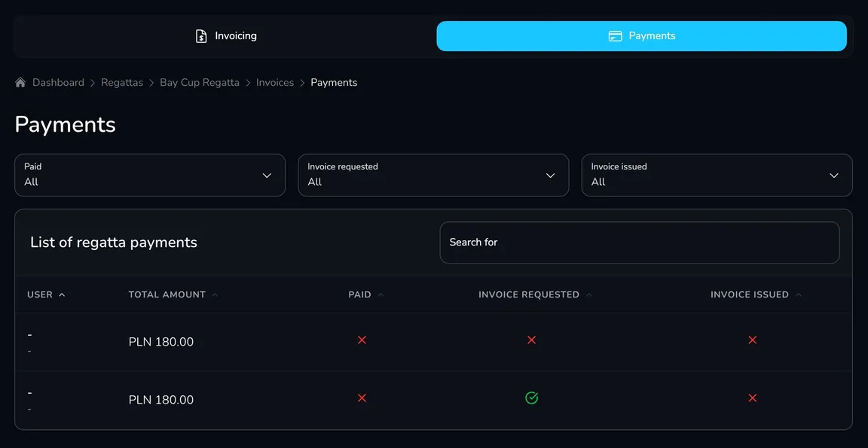
Task: Navigate to Invoices breadcrumb link
Action: click(x=274, y=82)
